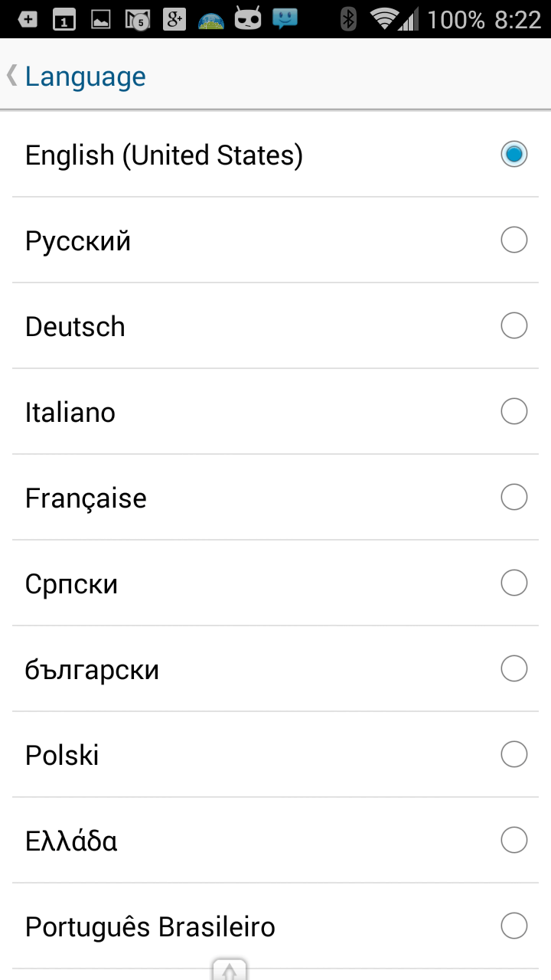This screenshot has width=551, height=980.
Task: Tap the picture notification icon in status bar
Action: (101, 20)
